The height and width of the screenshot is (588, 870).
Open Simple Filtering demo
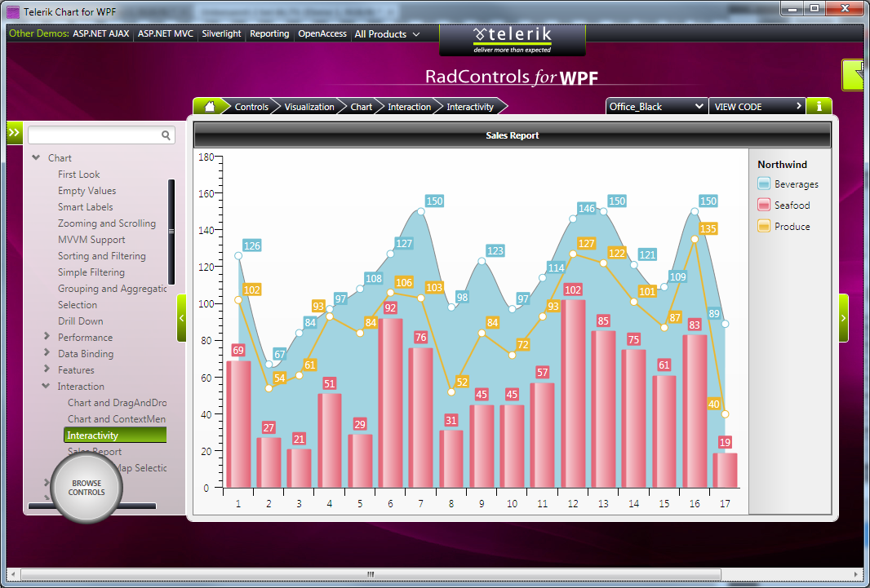(91, 272)
